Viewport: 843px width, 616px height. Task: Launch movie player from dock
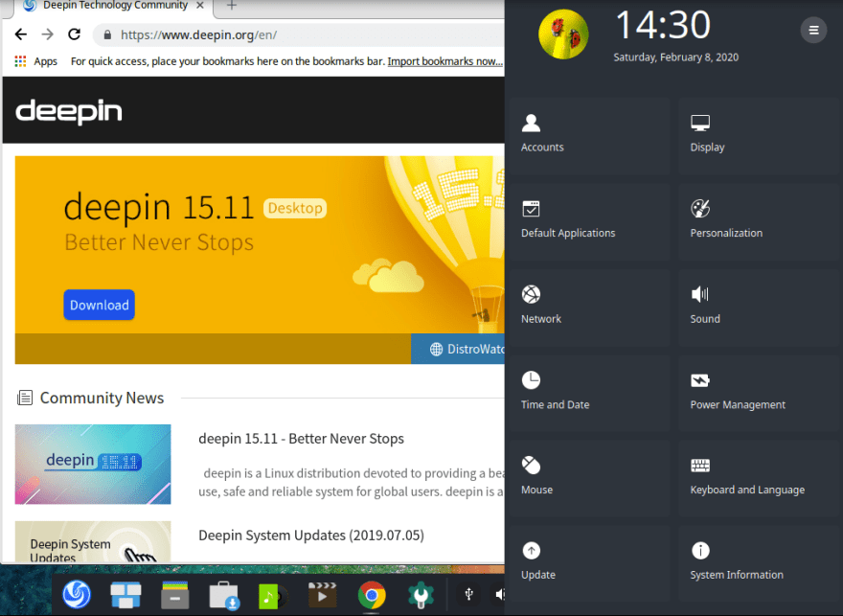pos(322,595)
